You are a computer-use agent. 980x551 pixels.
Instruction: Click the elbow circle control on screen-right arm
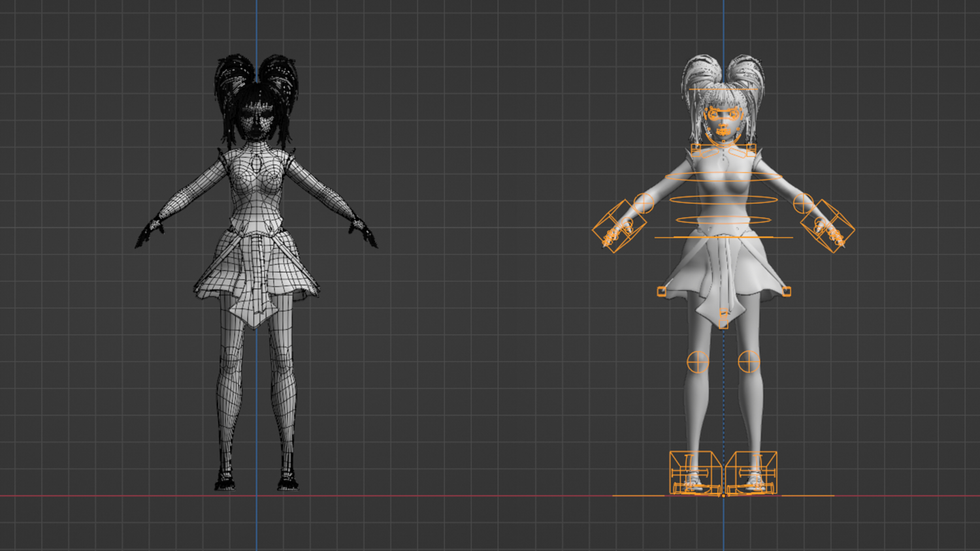tap(804, 203)
